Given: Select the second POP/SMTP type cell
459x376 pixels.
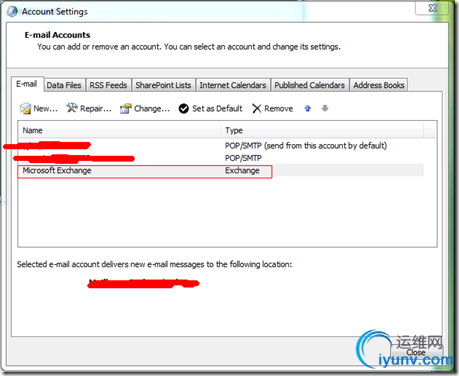Looking at the screenshot, I should click(x=243, y=158).
